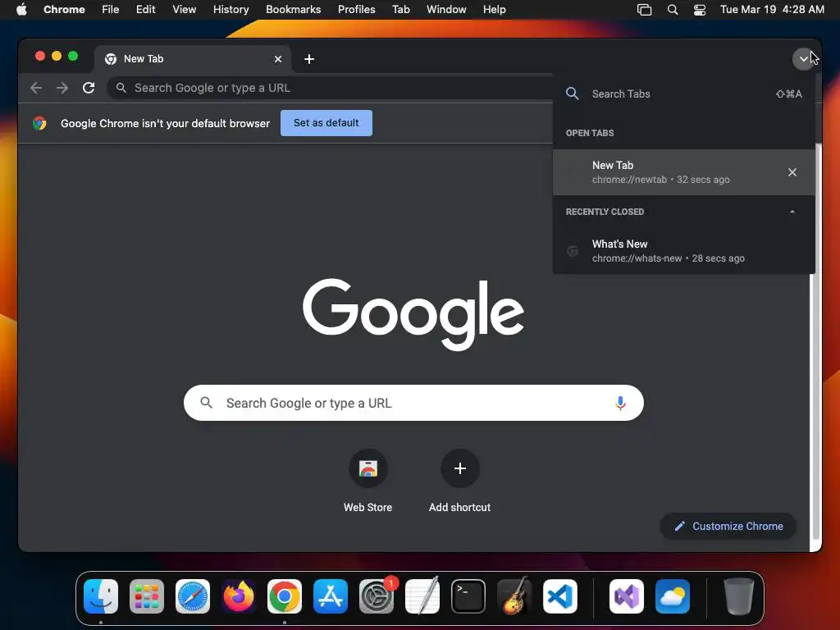The image size is (840, 630).
Task: Open the History menu
Action: [x=231, y=9]
